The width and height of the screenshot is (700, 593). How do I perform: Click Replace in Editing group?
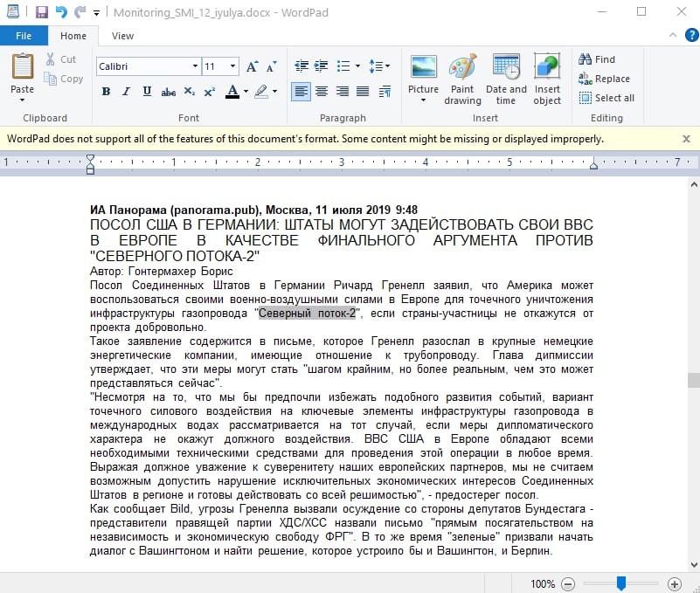[x=604, y=79]
